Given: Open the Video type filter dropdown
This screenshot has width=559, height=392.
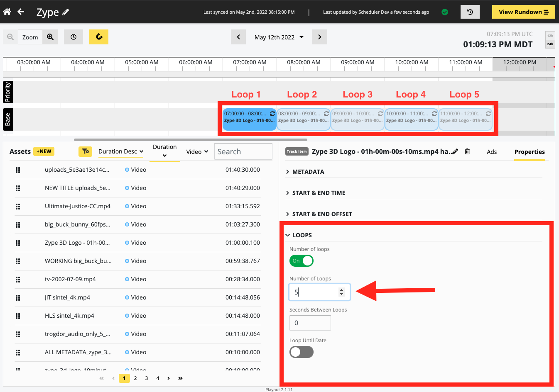Looking at the screenshot, I should [x=197, y=151].
